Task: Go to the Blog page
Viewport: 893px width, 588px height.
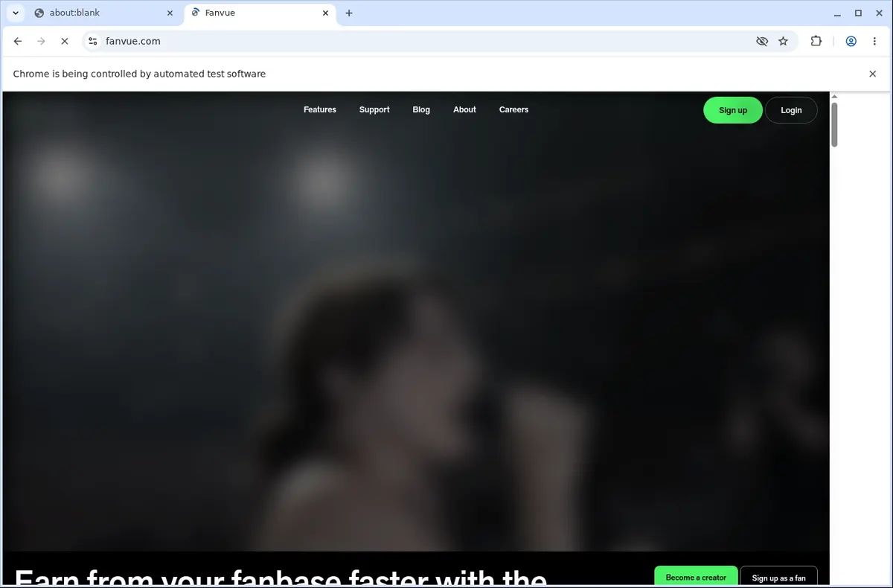Action: (x=421, y=109)
